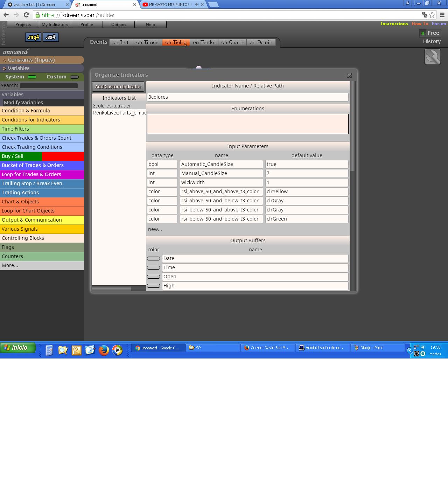Viewport: 448px width, 481px height.
Task: Select RenkoLiveCharts indicator in list
Action: (119, 113)
